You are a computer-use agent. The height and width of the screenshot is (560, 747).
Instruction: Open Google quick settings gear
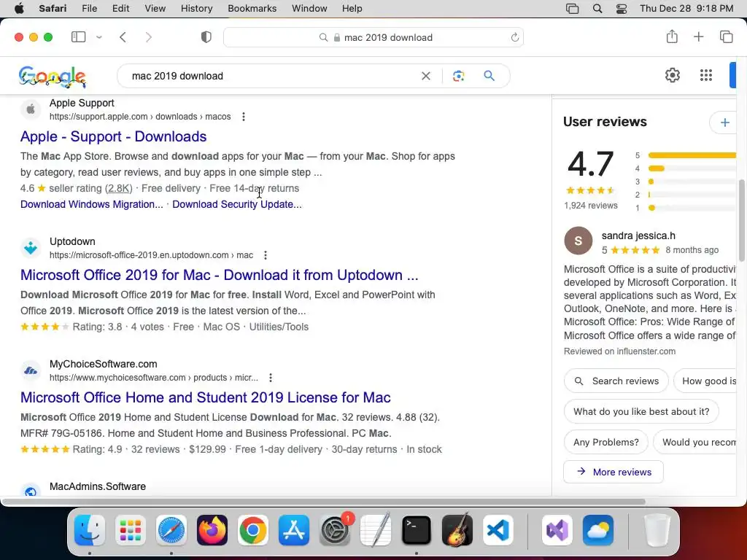(x=672, y=75)
